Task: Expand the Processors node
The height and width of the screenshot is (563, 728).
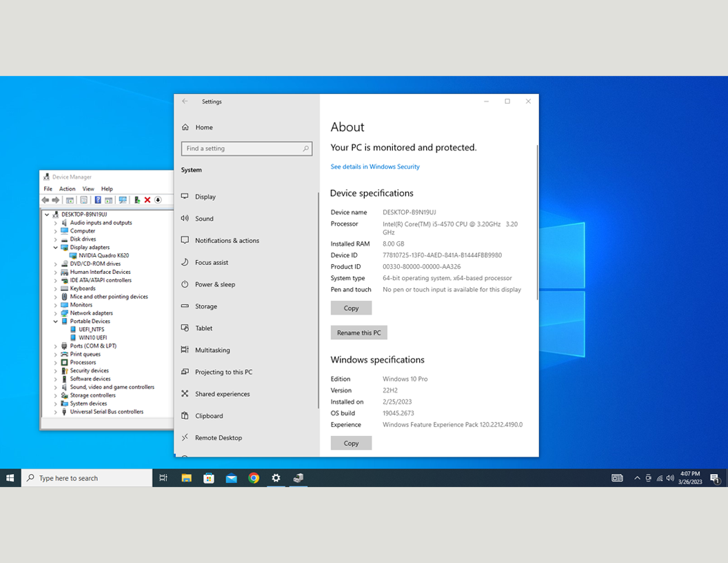Action: [x=55, y=362]
